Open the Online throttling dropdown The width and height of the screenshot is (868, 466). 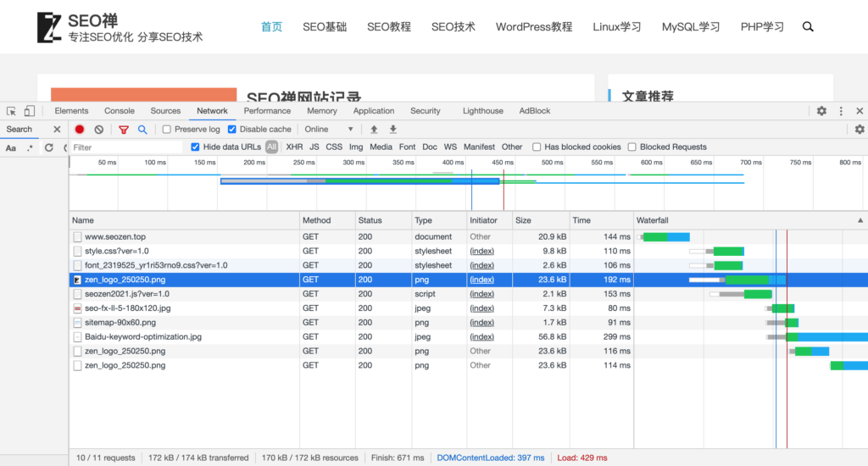[329, 129]
